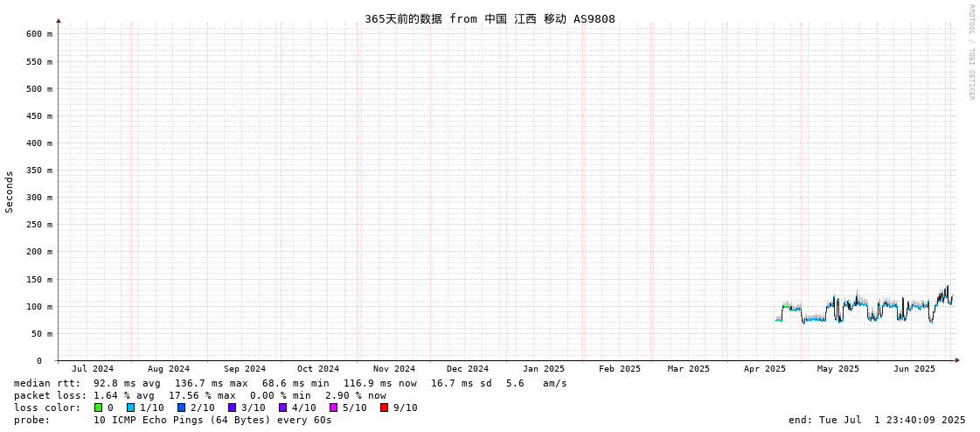Click the "600 m" y-axis value
This screenshot has width=980, height=432.
[x=38, y=34]
